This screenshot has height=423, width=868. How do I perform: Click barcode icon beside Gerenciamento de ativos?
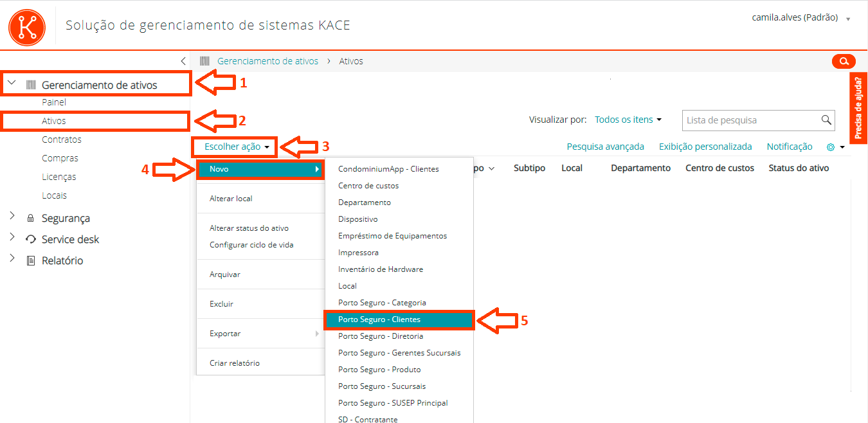point(31,85)
